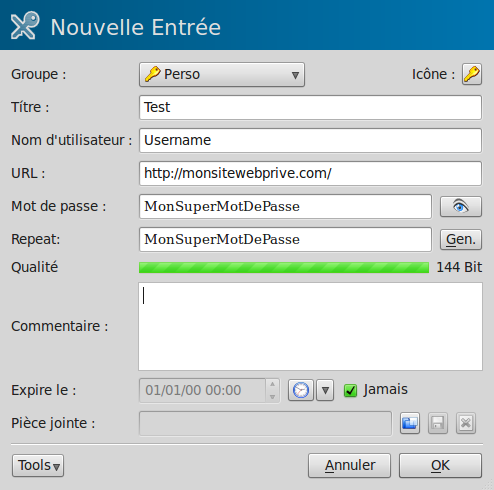Open the Tools dropdown menu

[x=38, y=465]
